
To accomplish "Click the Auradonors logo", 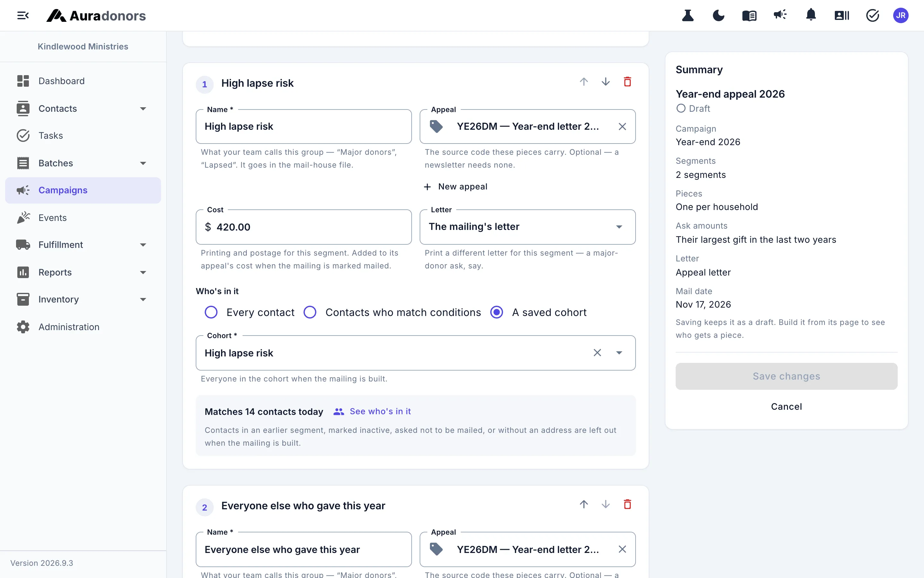I will point(96,16).
